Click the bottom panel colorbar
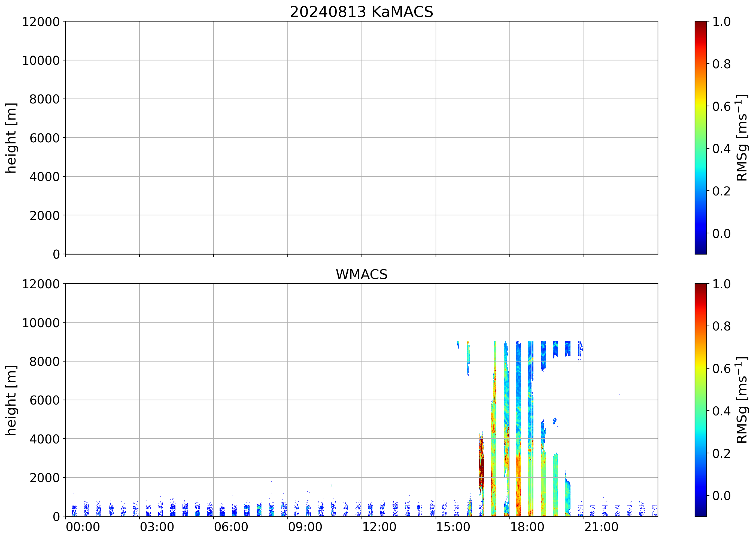Viewport: 756px width, 539px height. [700, 400]
